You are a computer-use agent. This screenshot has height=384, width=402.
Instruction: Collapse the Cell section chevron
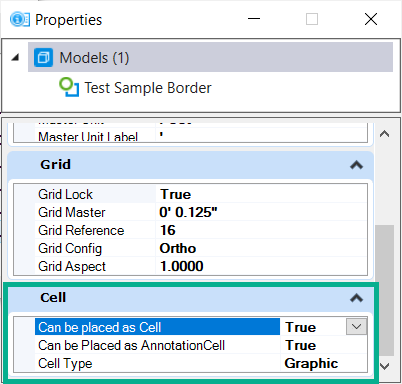point(356,298)
